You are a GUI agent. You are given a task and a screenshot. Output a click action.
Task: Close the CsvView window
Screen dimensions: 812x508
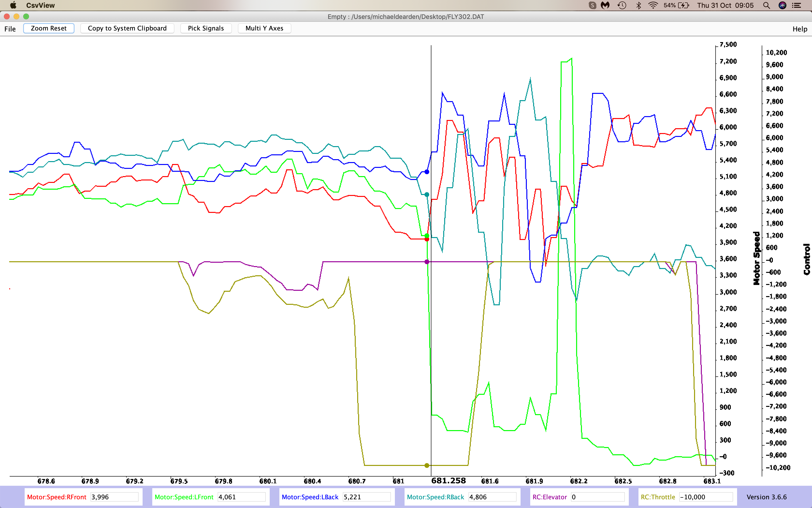7,16
